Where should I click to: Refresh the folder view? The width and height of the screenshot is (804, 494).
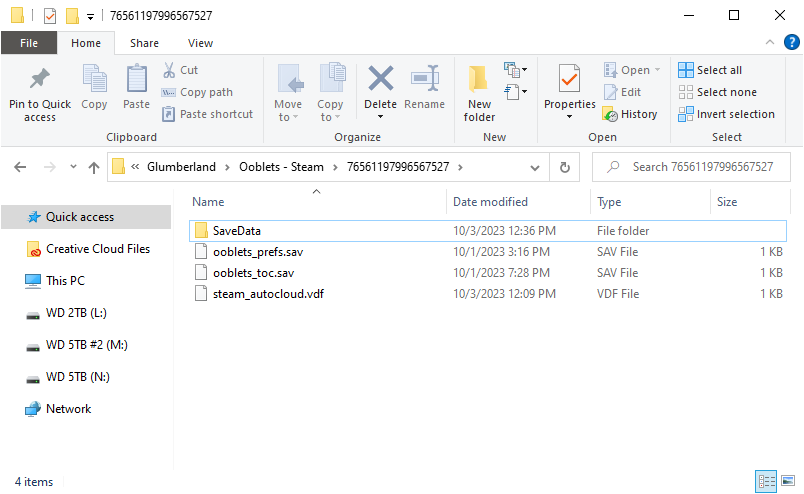click(565, 167)
